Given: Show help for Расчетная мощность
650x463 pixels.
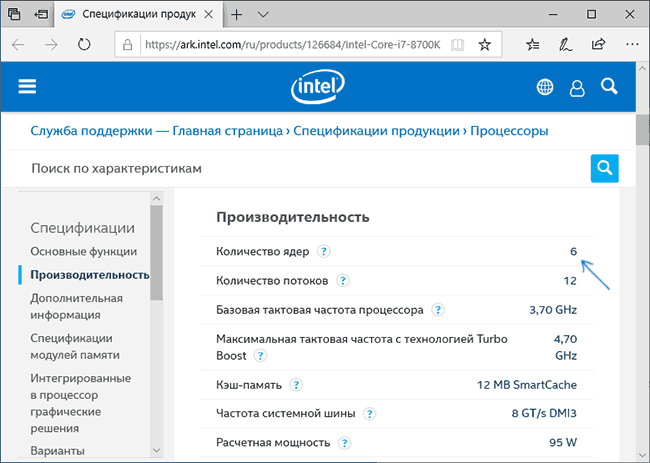Looking at the screenshot, I should point(344,443).
